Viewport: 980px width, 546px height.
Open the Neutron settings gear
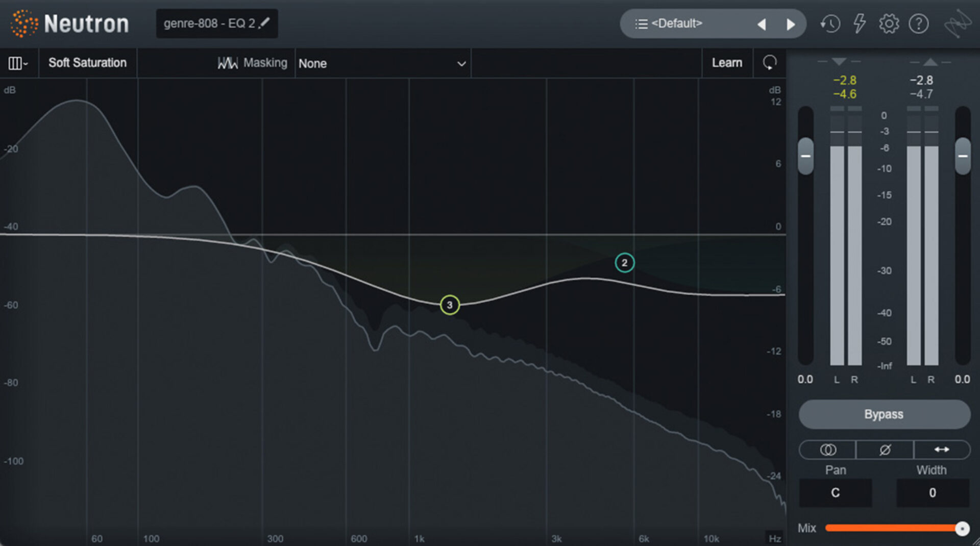889,23
